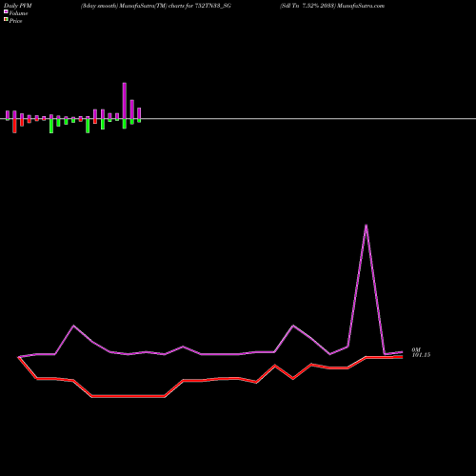Click the '0M' volume value label
The image size is (476, 476).
pyautogui.click(x=416, y=349)
